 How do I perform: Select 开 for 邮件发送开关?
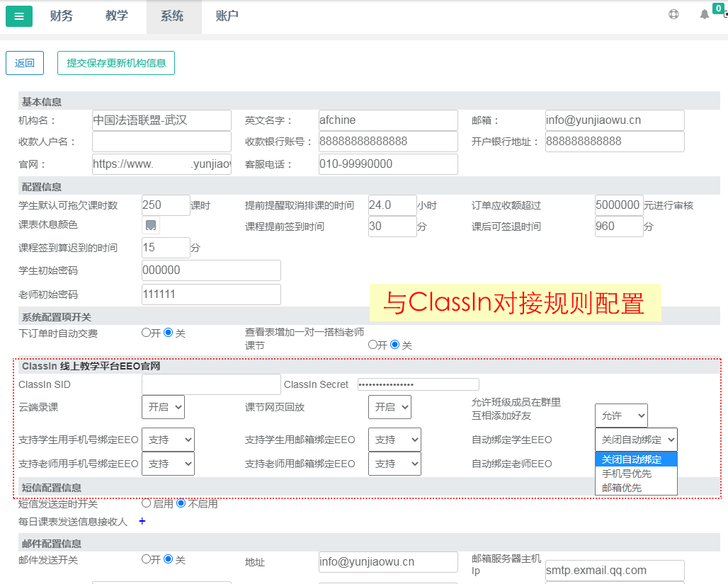147,559
